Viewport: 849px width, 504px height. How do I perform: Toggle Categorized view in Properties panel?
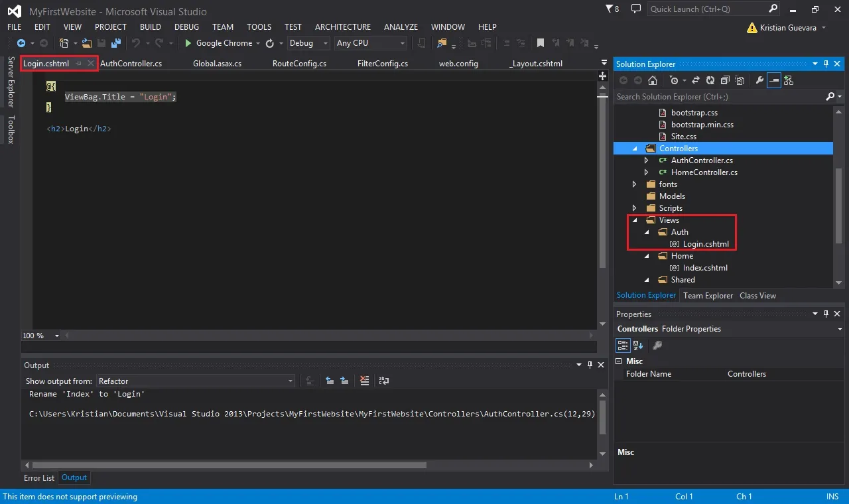pos(623,345)
